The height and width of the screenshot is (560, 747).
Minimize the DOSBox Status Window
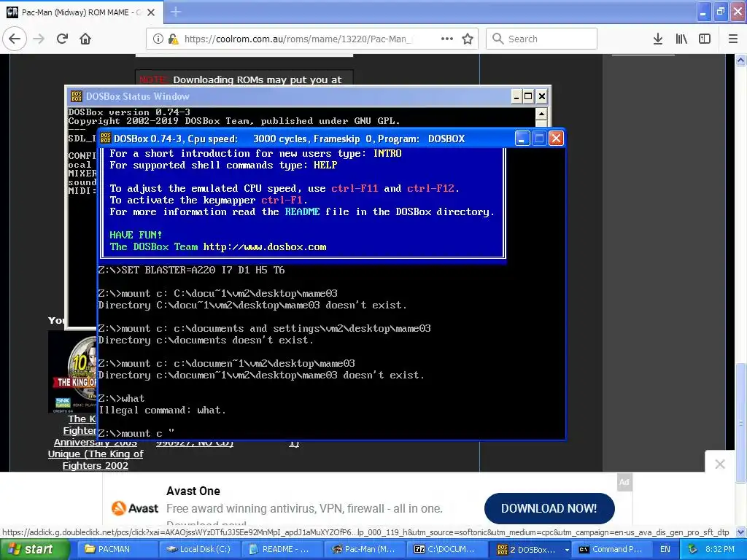[x=517, y=97]
